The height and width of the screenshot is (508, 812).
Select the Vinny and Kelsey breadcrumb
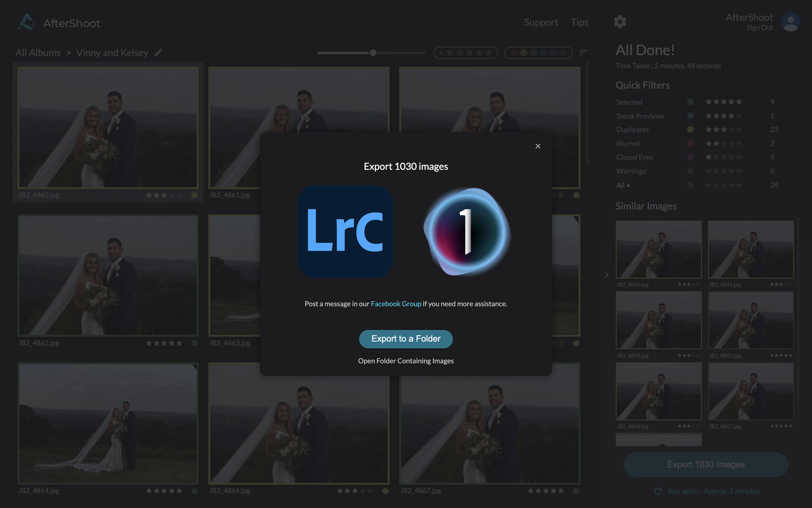pos(112,53)
